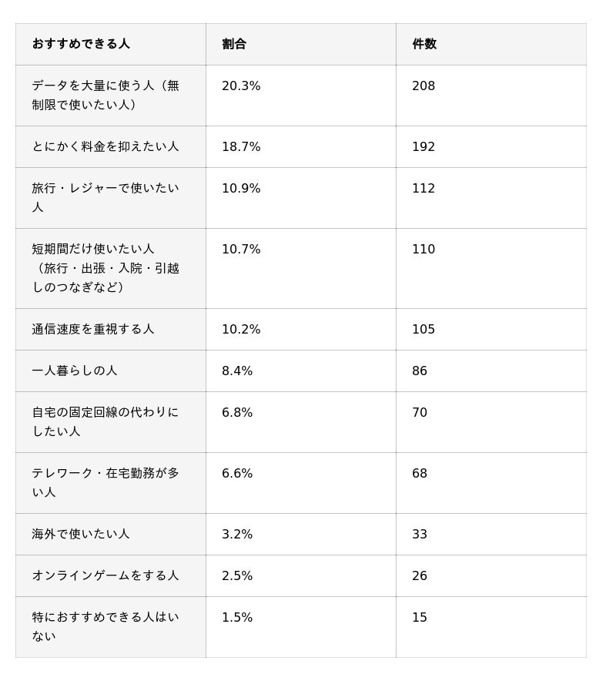Click the おすすめできる人 column header
The height and width of the screenshot is (681, 616).
pyautogui.click(x=81, y=44)
